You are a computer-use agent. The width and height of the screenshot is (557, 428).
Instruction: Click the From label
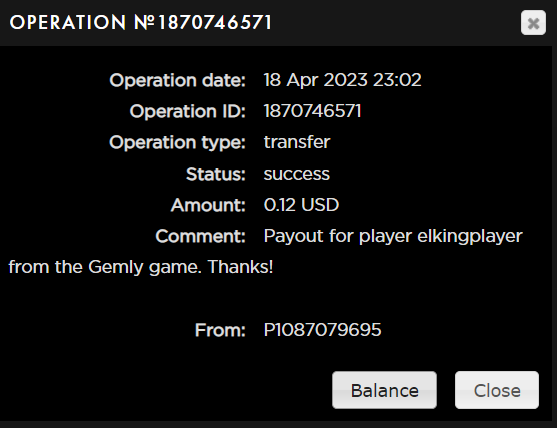tap(220, 330)
